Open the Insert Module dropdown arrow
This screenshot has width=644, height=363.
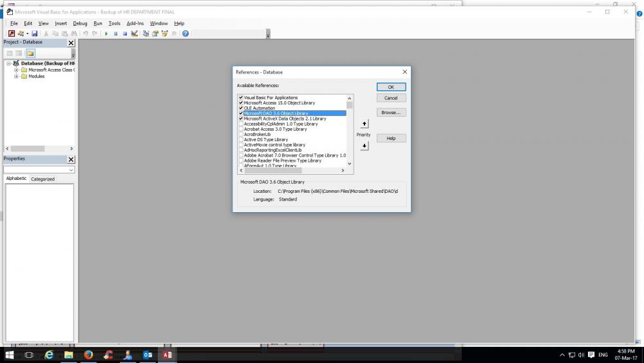point(27,34)
